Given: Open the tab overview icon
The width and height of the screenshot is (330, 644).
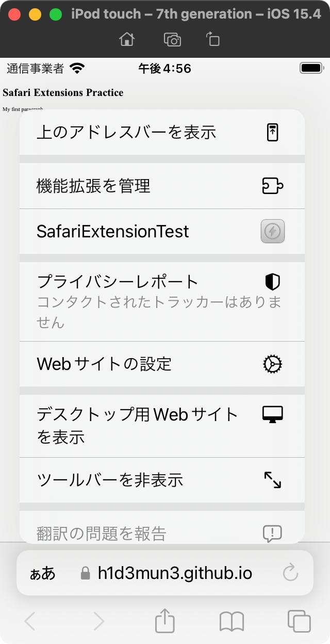Looking at the screenshot, I should [x=299, y=621].
